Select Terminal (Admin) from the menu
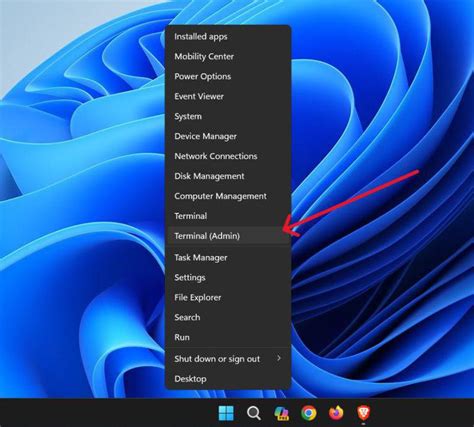 (228, 236)
